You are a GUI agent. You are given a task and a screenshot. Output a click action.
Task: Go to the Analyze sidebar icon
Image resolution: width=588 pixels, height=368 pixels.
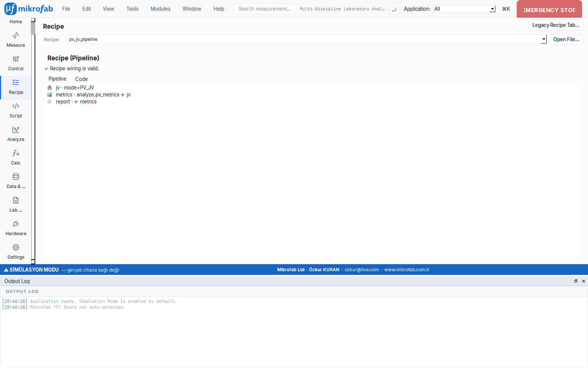point(15,130)
